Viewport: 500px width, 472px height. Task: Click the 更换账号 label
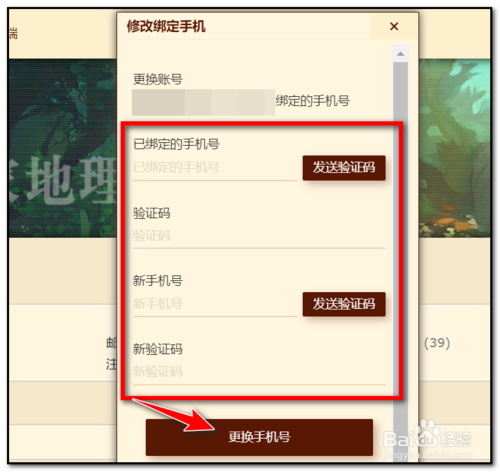coord(158,79)
